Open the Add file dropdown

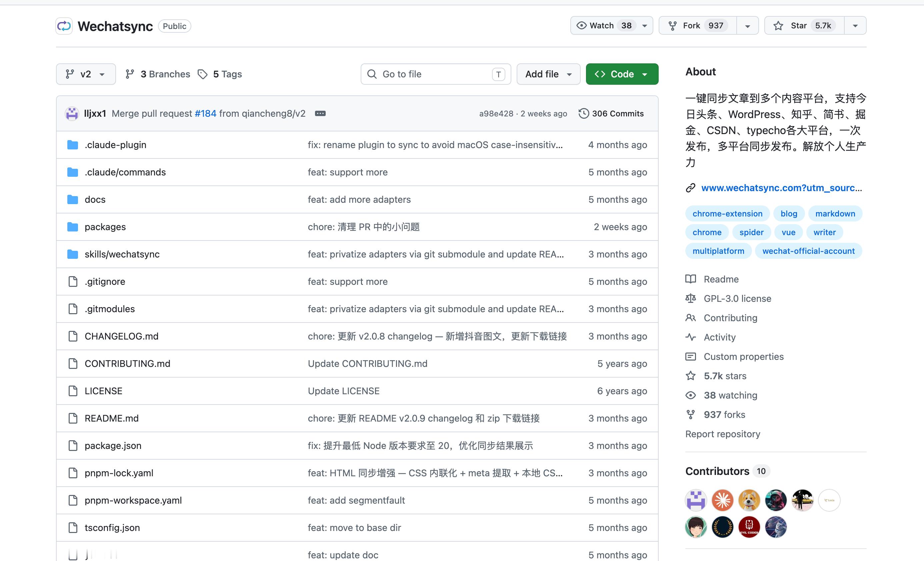[548, 74]
